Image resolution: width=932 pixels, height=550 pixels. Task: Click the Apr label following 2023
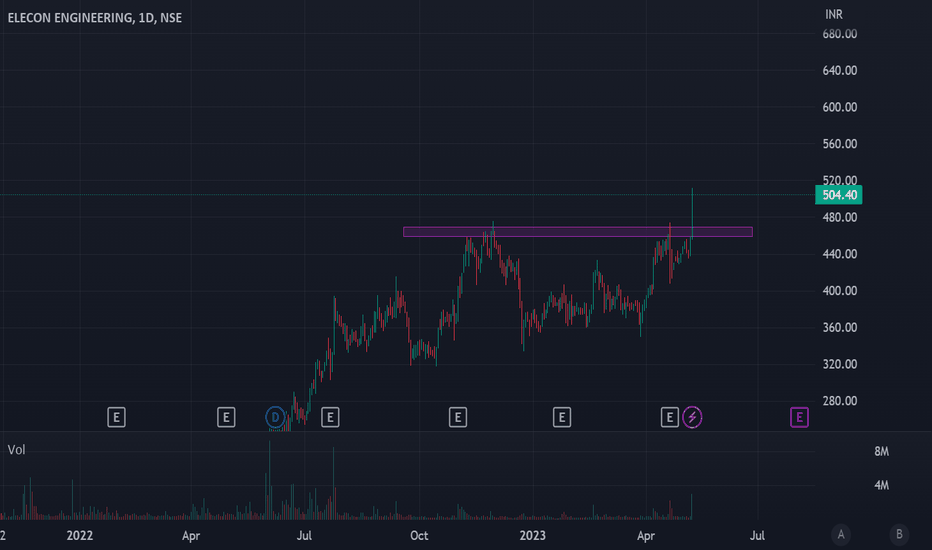click(646, 536)
